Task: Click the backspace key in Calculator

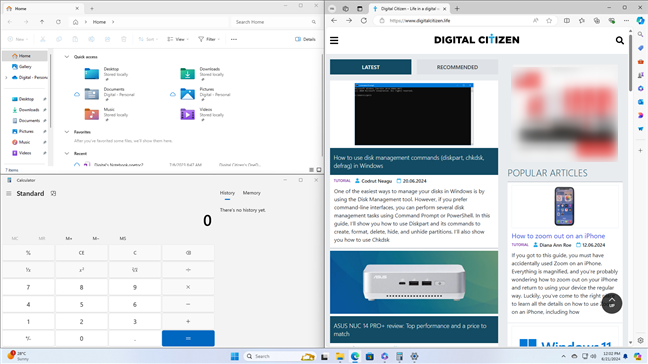Action: (188, 253)
